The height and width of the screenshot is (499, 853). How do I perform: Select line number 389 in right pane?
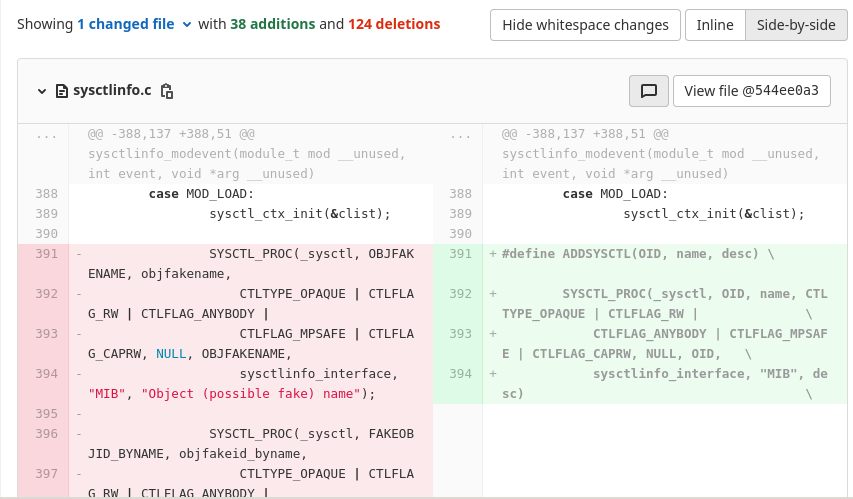click(x=460, y=214)
